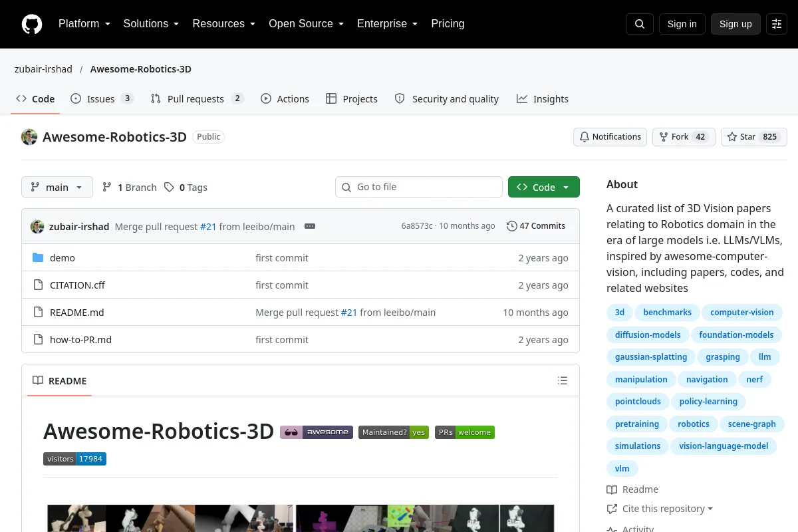Click the README.md file icon
This screenshot has width=798, height=532.
(x=38, y=313)
